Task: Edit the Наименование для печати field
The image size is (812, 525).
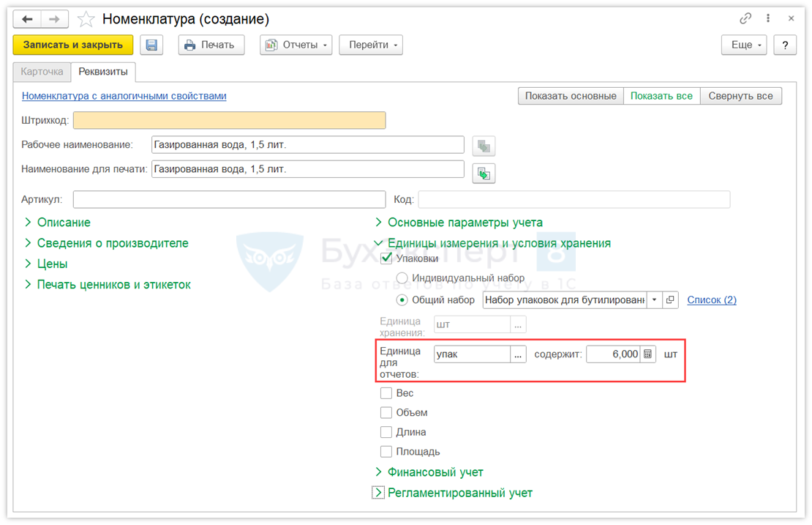Action: (x=307, y=169)
